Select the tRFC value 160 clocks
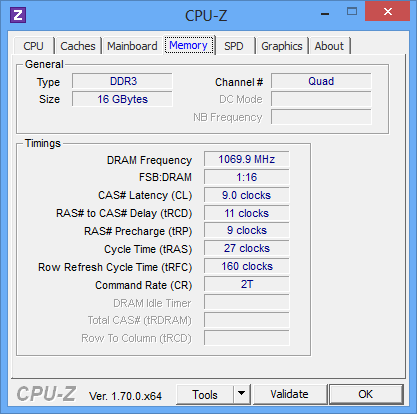The width and height of the screenshot is (417, 414). [x=247, y=266]
